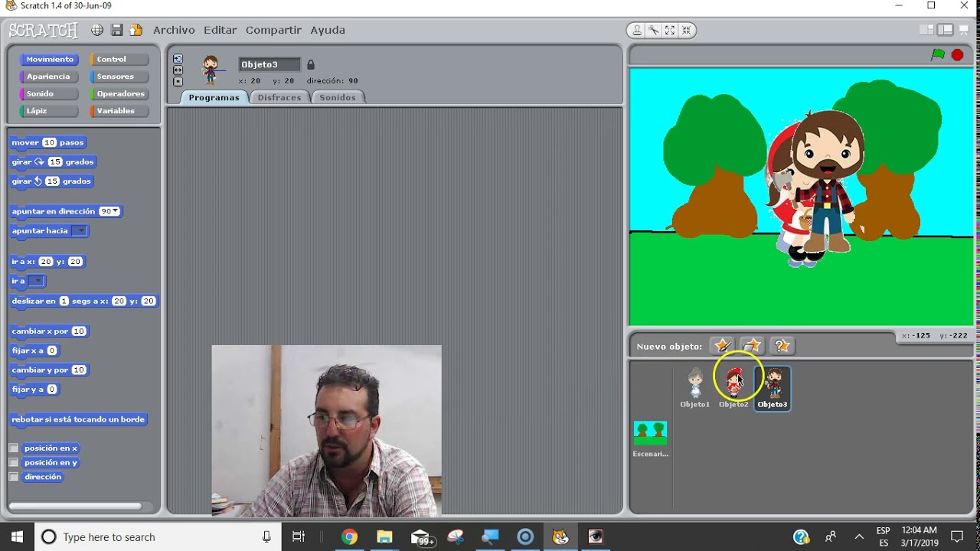Set rotation style to left-right flip only

(178, 70)
